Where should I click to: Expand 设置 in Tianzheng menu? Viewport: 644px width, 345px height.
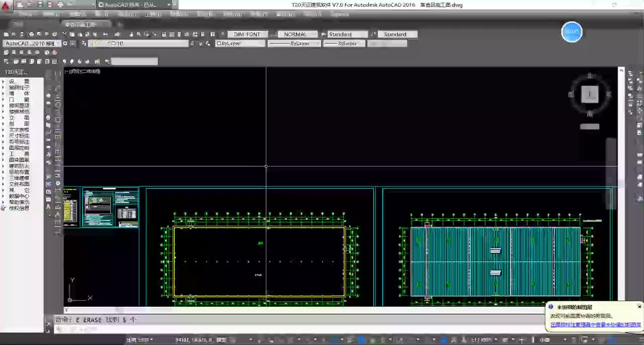pos(19,81)
